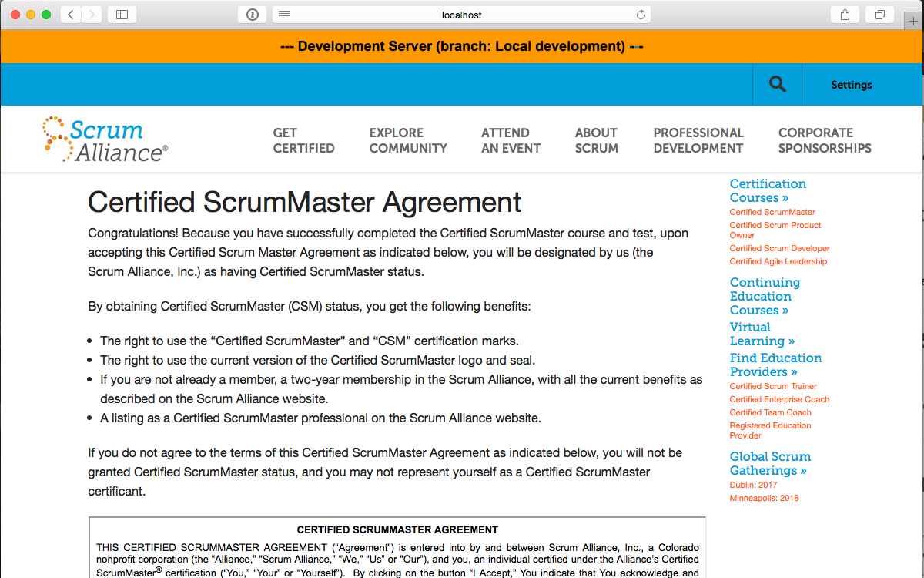924x578 pixels.
Task: Click the Safari forward arrow button
Action: coord(92,15)
